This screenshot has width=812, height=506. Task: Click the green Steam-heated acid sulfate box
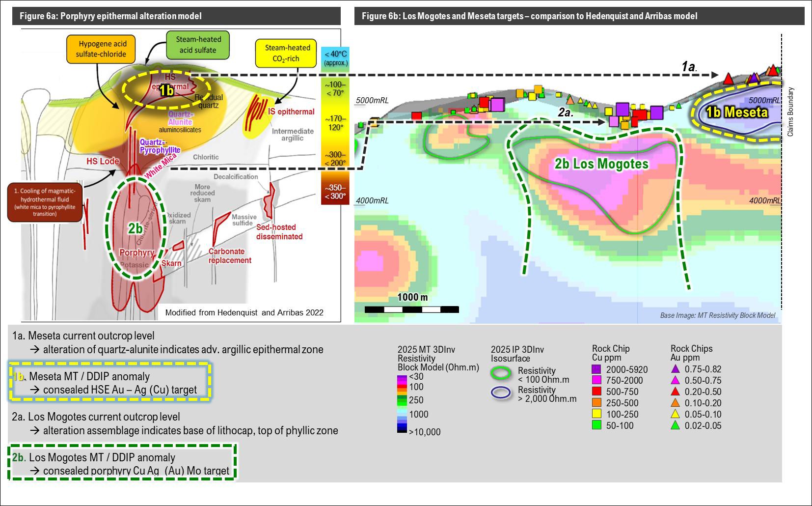point(197,45)
